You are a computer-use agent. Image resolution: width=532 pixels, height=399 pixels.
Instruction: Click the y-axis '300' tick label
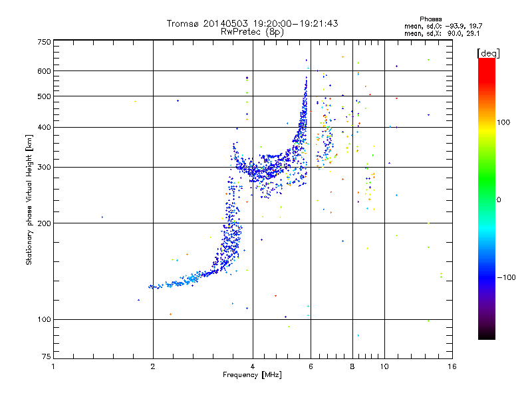point(44,167)
